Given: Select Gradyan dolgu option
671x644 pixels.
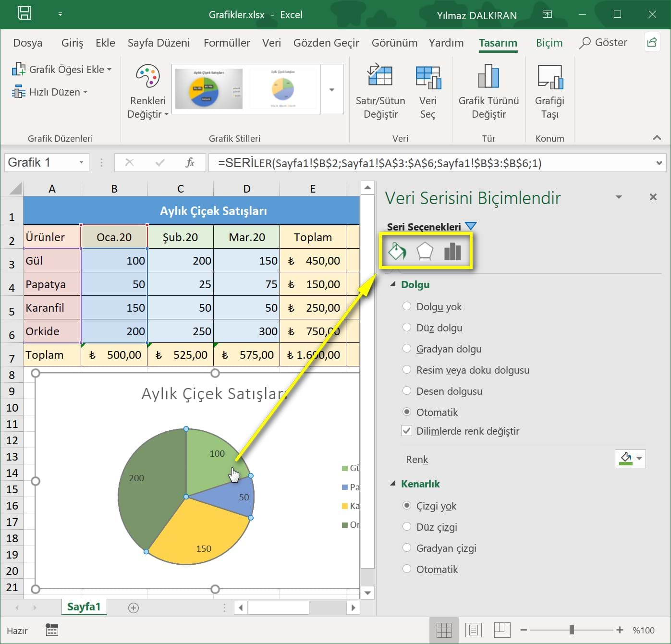Looking at the screenshot, I should coord(407,348).
